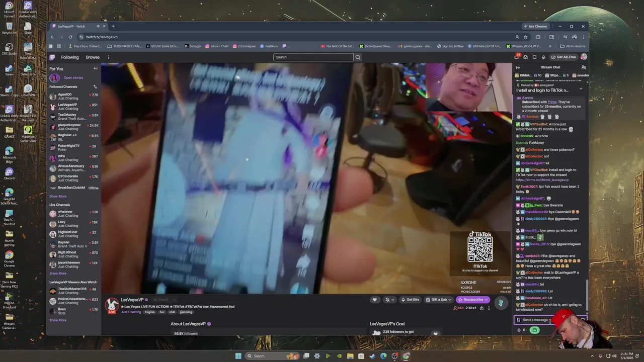This screenshot has width=644, height=362.
Task: Open the Open stories link
Action: click(73, 77)
